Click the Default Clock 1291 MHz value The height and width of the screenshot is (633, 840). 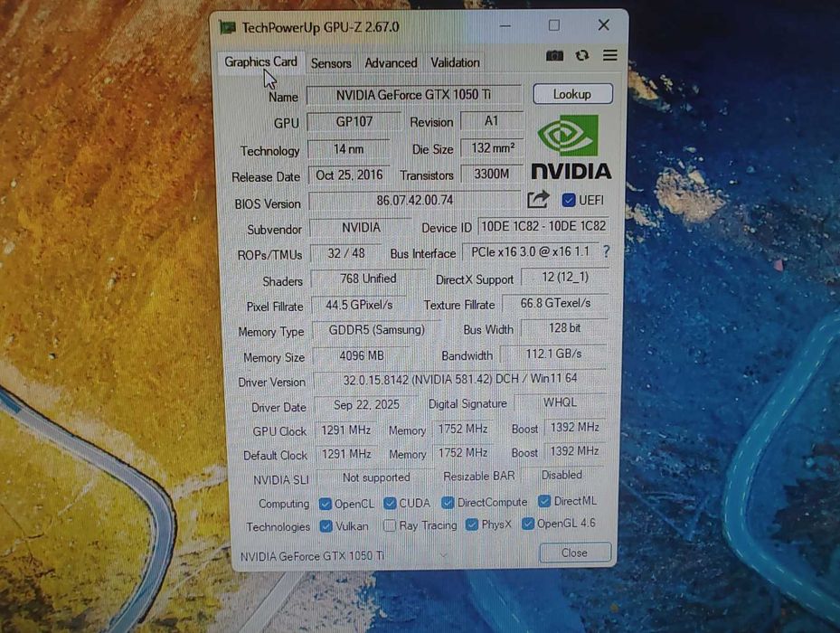click(346, 454)
